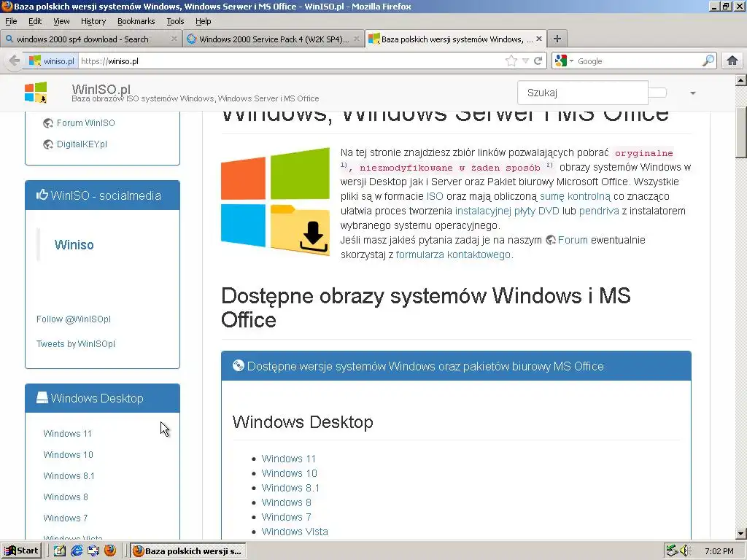Click the Google search input field
This screenshot has width=747, height=560.
coord(638,61)
